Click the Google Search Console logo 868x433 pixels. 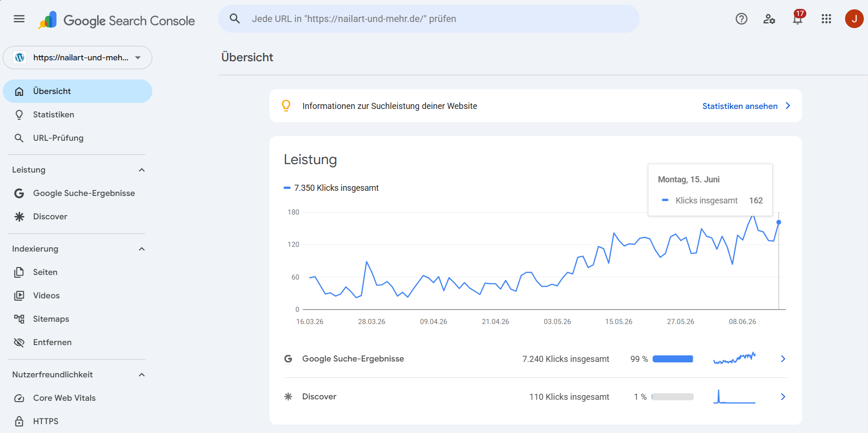116,20
